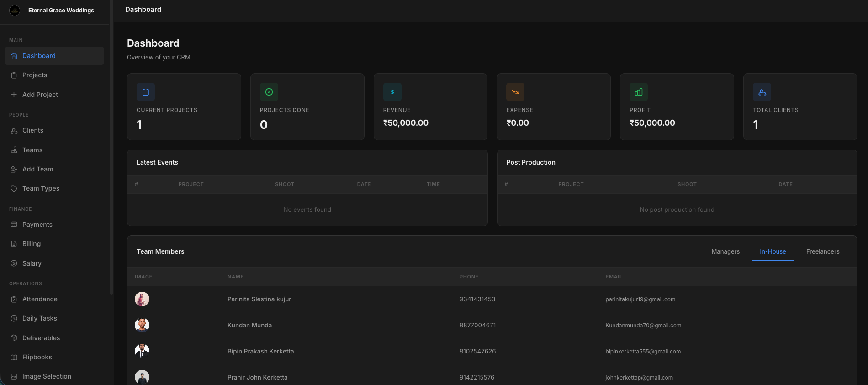
Task: Click the Total Clients users icon
Action: tap(762, 92)
